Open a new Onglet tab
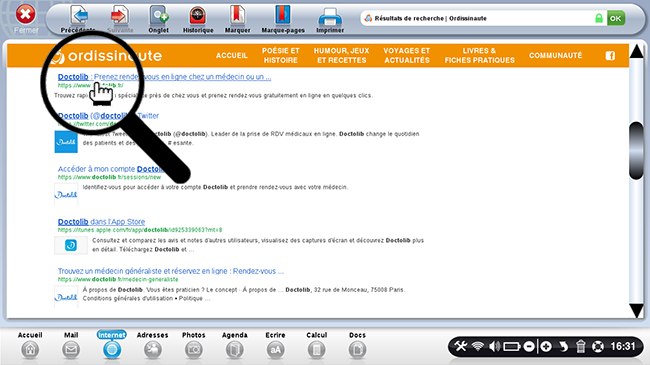The width and height of the screenshot is (650, 365). click(x=158, y=15)
